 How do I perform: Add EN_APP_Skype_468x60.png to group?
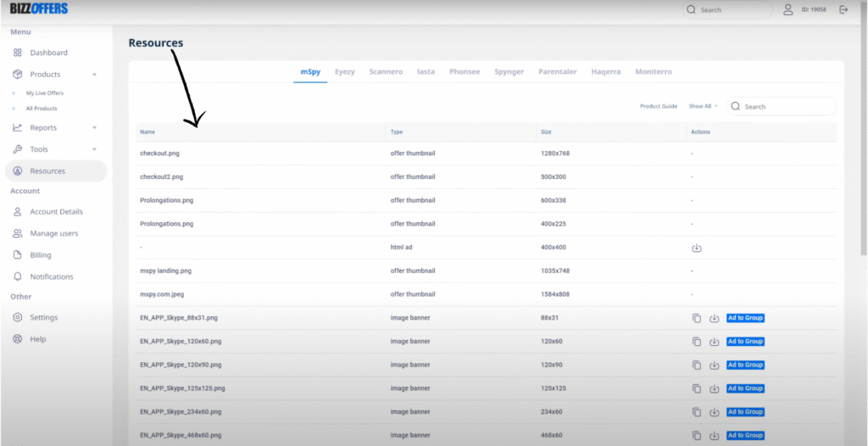pyautogui.click(x=745, y=436)
